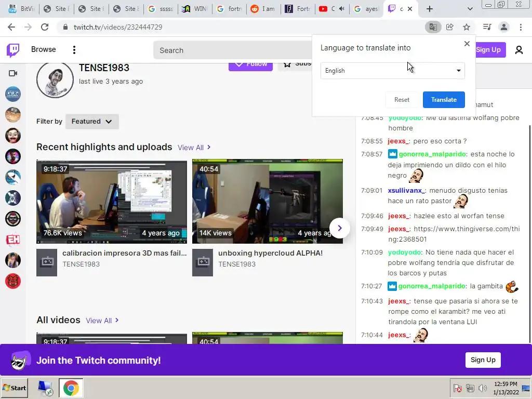Switch to the YouTube tab
The height and width of the screenshot is (399, 532).
click(332, 9)
